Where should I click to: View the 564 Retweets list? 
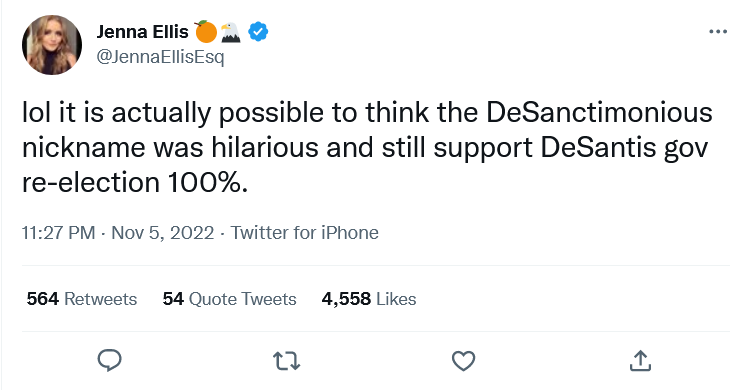[x=82, y=299]
